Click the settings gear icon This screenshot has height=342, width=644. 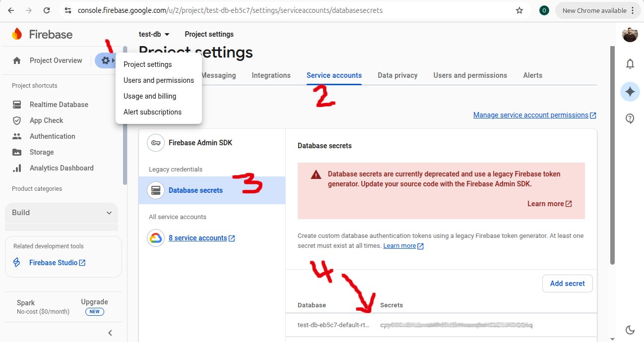[105, 60]
